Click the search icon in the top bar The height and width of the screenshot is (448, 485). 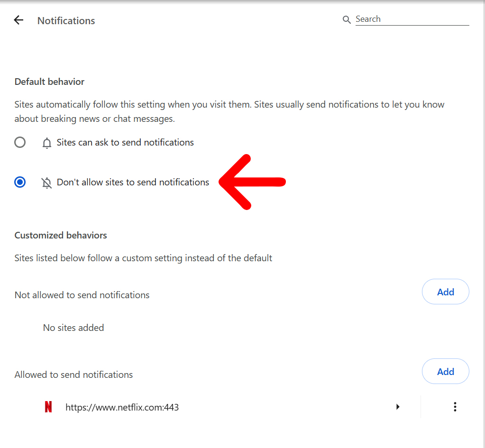point(347,19)
